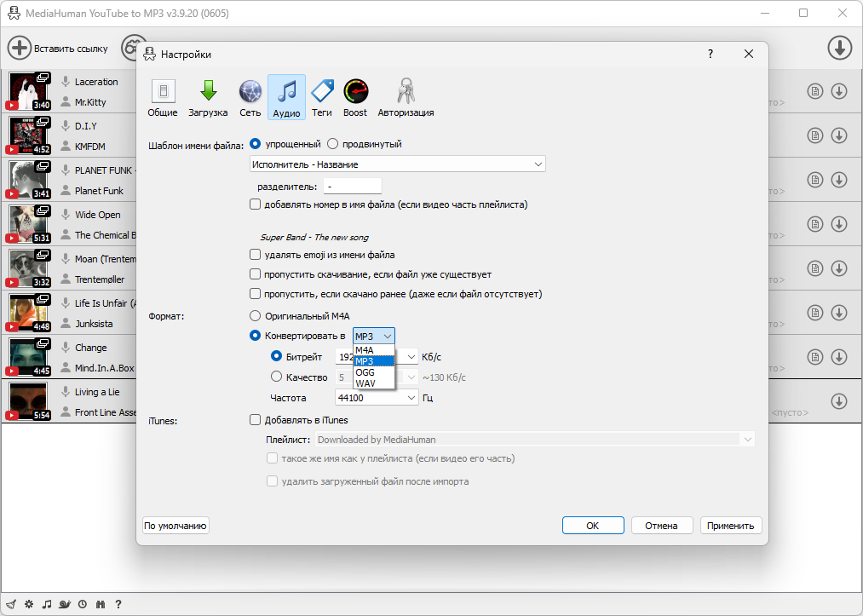Click the document icon in Moan row
The height and width of the screenshot is (616, 863).
[x=815, y=268]
